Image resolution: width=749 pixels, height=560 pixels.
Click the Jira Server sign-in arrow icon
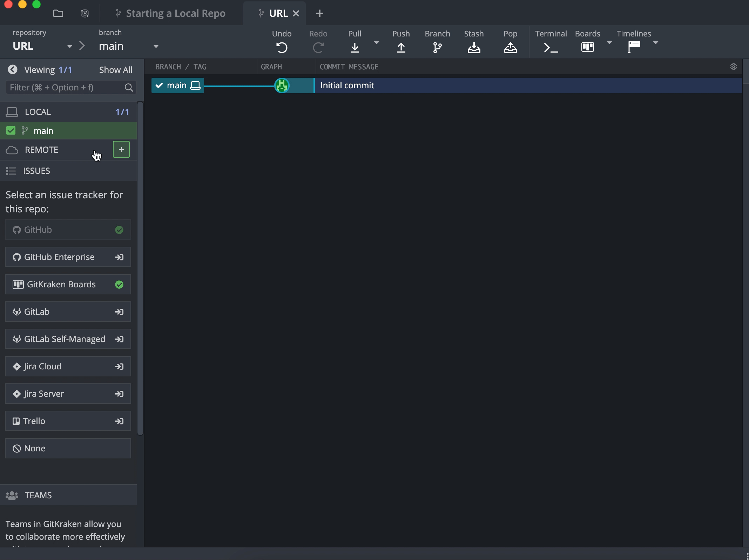pyautogui.click(x=119, y=394)
